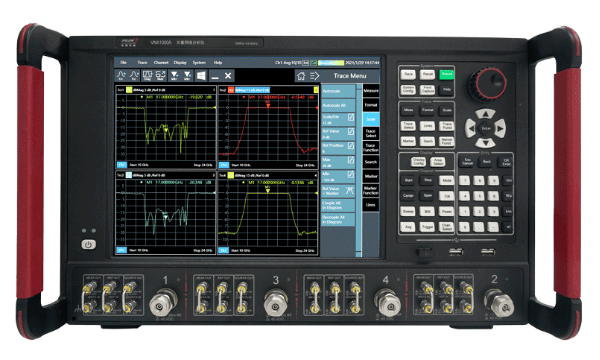Click the edit icon on Scale/Div softkey
600x360 pixels.
(351, 117)
